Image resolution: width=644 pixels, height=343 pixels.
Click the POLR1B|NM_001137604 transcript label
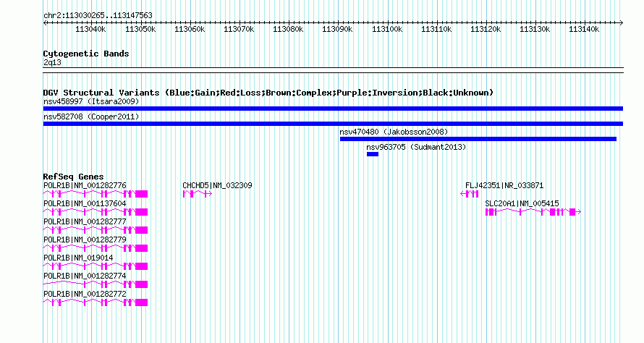point(85,203)
